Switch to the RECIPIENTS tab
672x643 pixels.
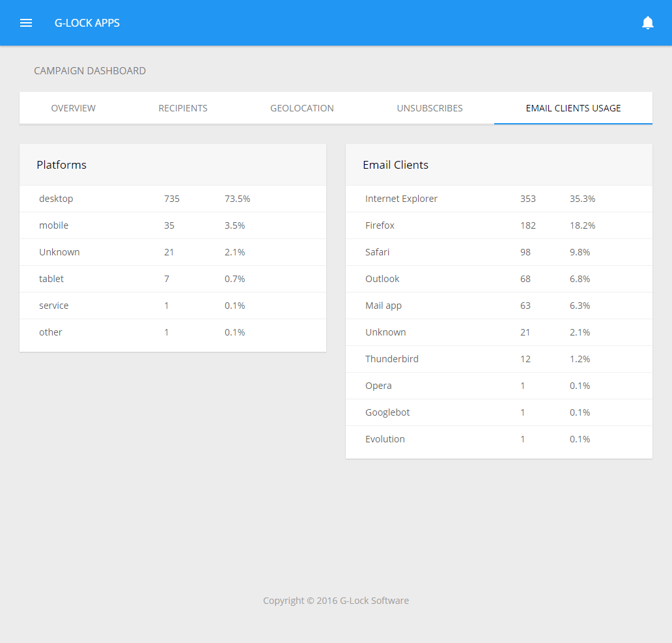[x=182, y=108]
